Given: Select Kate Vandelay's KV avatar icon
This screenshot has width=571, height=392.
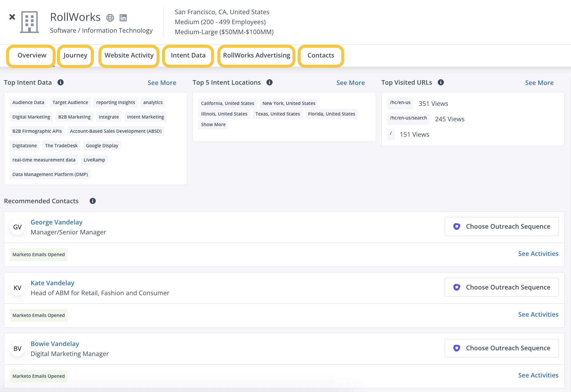Looking at the screenshot, I should 17,288.
